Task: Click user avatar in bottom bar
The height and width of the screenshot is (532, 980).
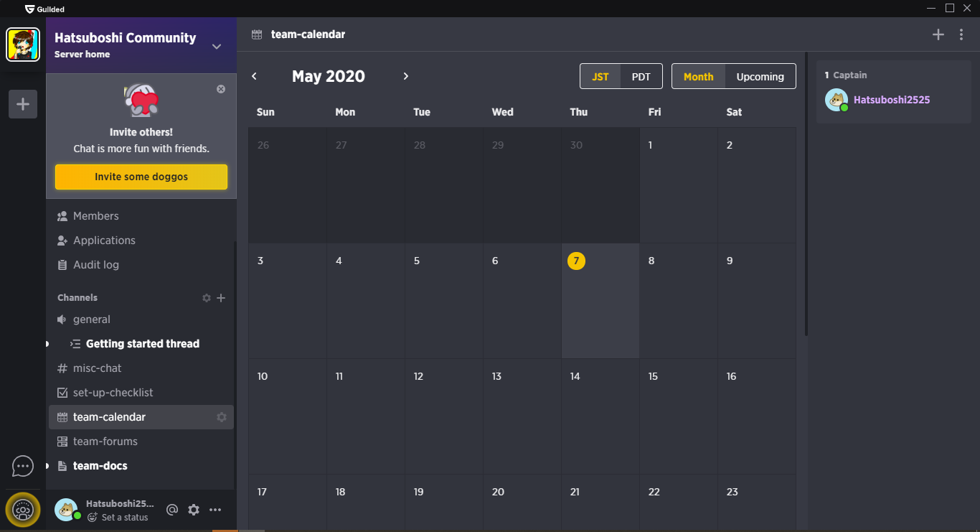Action: (x=66, y=510)
